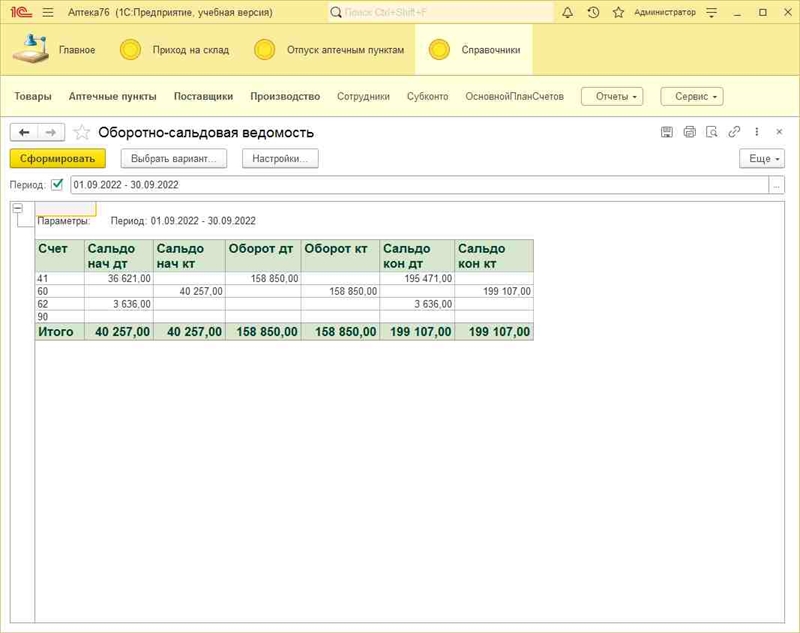Image resolution: width=800 pixels, height=633 pixels.
Task: Select account 90 cell
Action: point(60,317)
